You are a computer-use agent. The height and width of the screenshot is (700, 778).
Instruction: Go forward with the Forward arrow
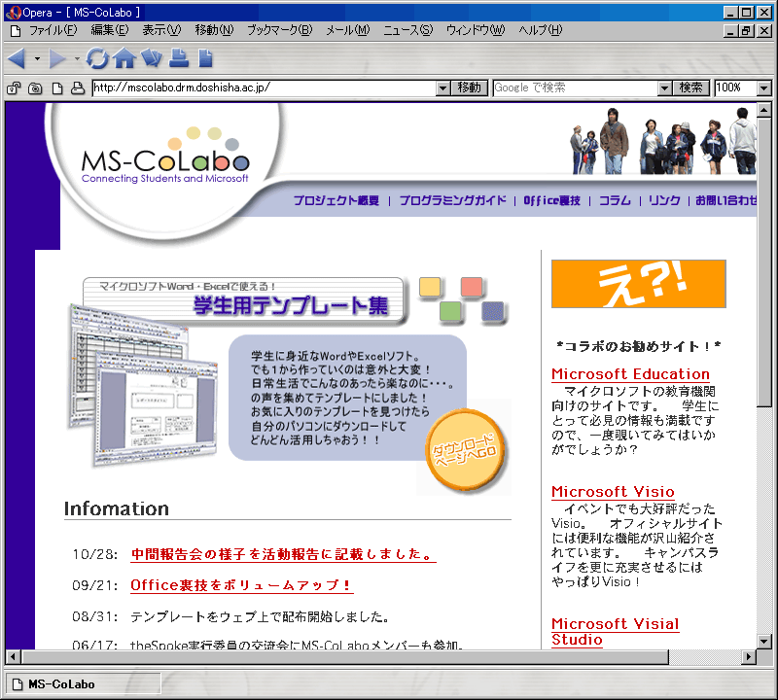(56, 59)
